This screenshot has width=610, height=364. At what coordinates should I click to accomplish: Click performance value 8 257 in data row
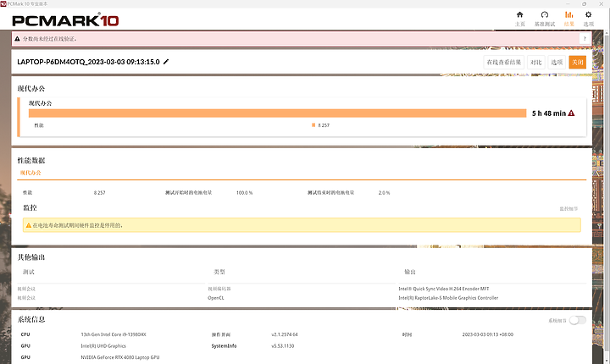pyautogui.click(x=100, y=193)
